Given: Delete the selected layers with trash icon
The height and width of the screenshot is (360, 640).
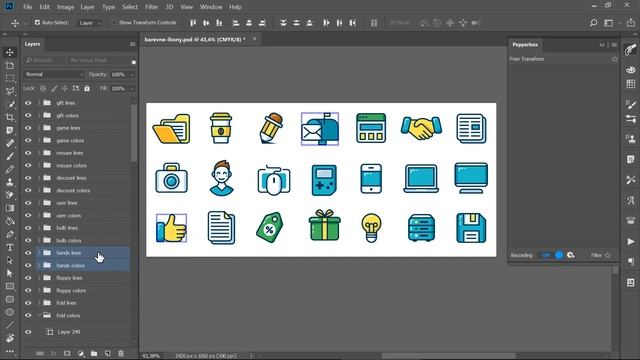Looking at the screenshot, I should pos(121,353).
